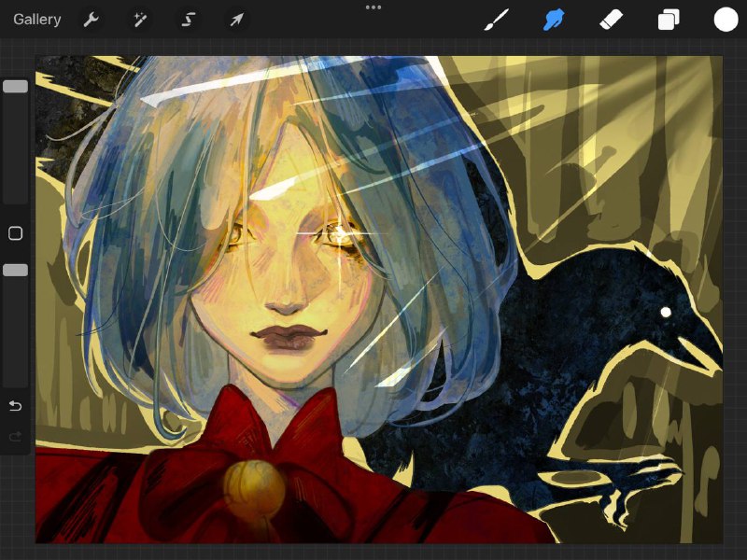Open the Layers panel
Screen dimensions: 747x560
(669, 20)
